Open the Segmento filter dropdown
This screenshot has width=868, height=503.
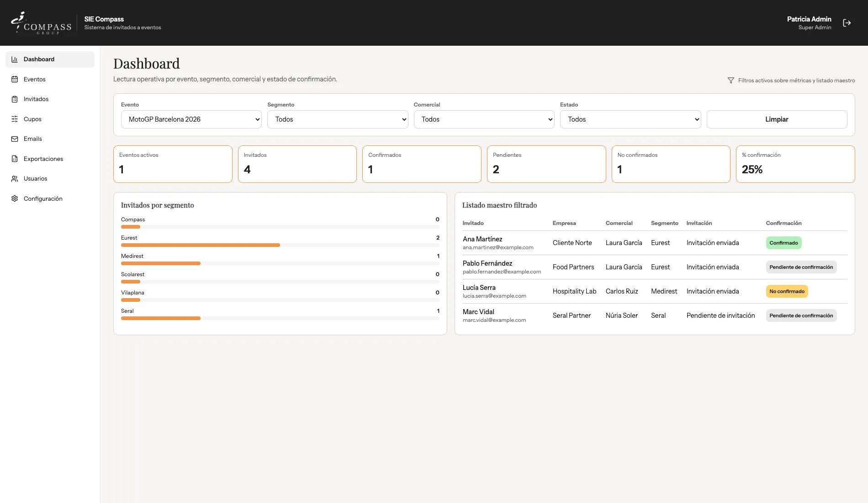(x=338, y=119)
